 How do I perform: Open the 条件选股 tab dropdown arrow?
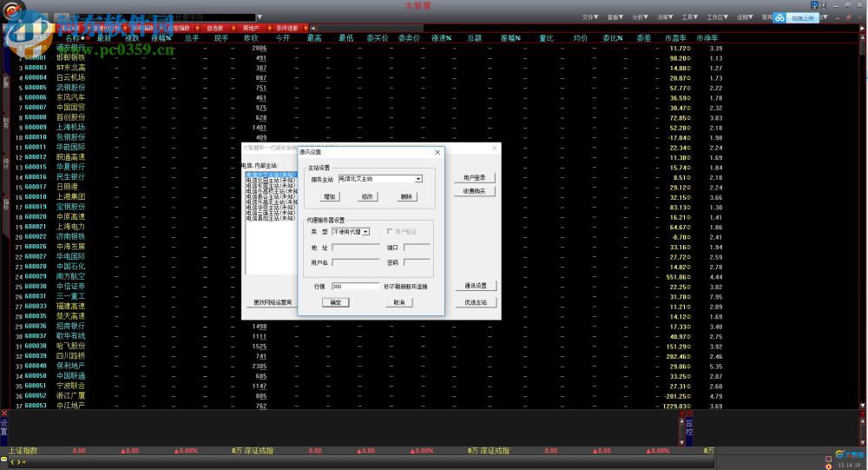pyautogui.click(x=306, y=28)
